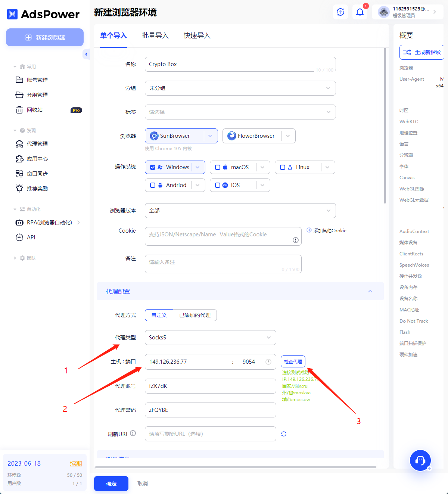The height and width of the screenshot is (494, 448).
Task: Select 已添加的代理 proxy mode
Action: 195,315
